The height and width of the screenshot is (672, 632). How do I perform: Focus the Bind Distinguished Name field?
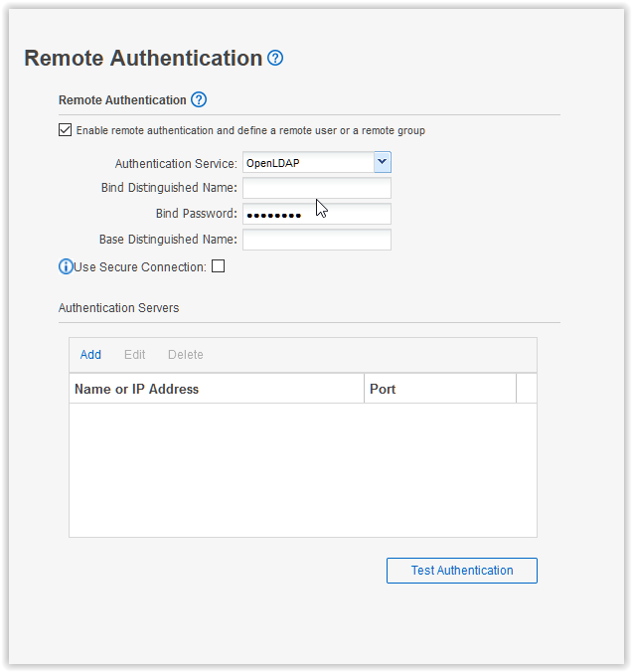(x=316, y=188)
